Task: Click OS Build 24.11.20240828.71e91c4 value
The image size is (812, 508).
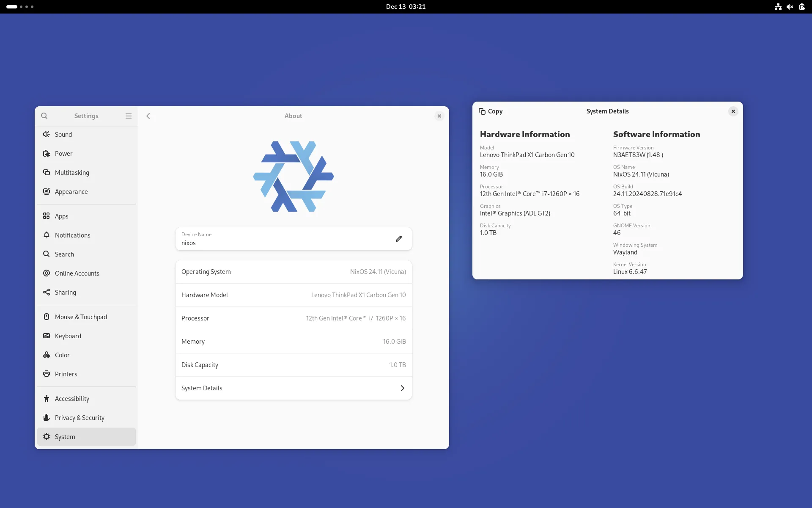Action: pyautogui.click(x=647, y=194)
